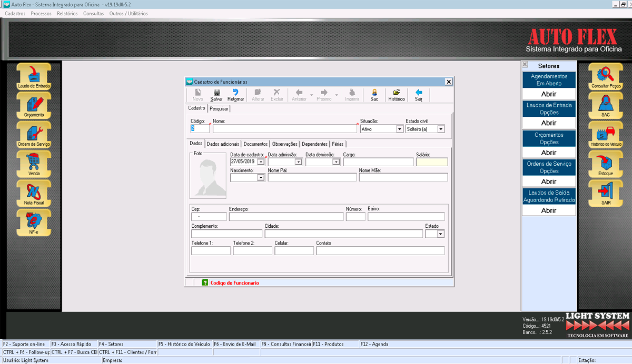Open Histórico do Veículo sidebar icon
Viewport: 632px width, 364px height.
pyautogui.click(x=606, y=135)
